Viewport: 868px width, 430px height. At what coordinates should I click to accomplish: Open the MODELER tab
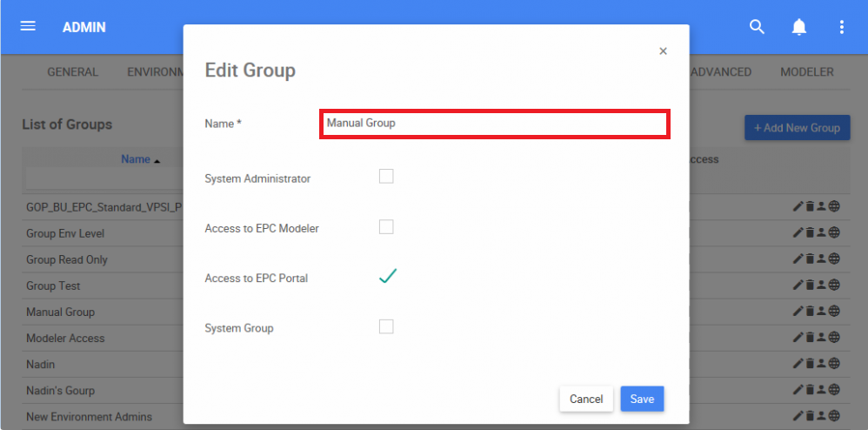(x=806, y=72)
